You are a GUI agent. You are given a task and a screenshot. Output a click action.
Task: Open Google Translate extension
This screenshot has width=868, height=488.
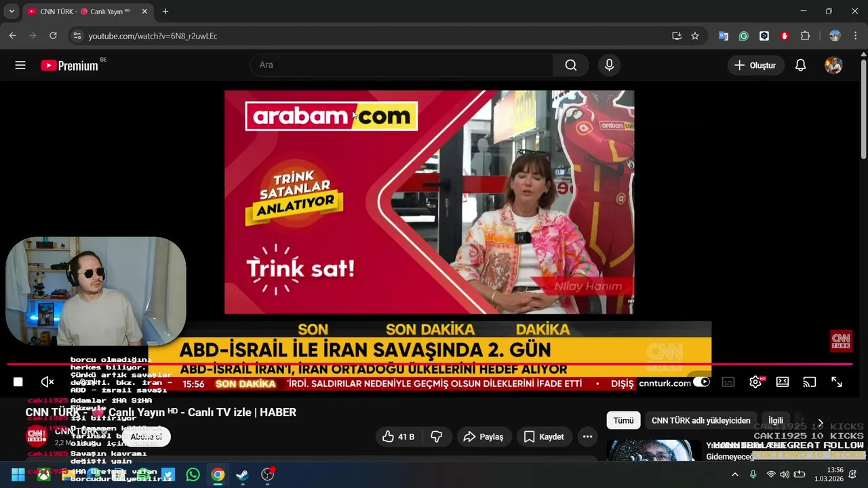[724, 36]
